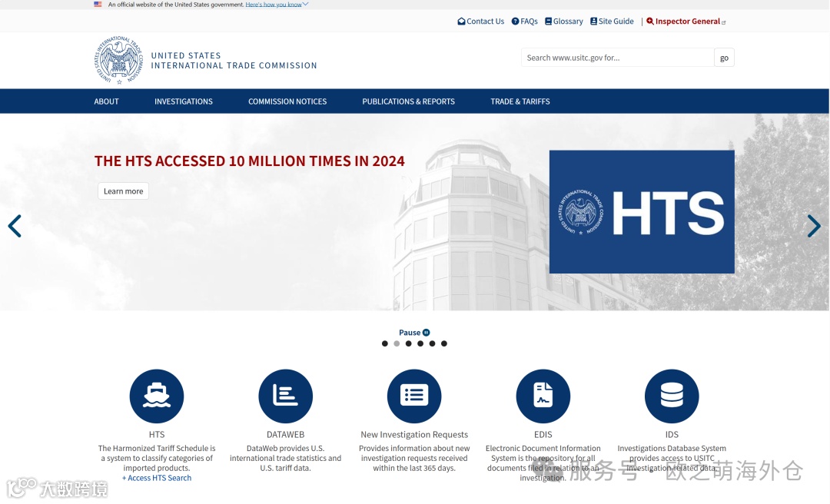The image size is (830, 504).
Task: Click the Contact Us link
Action: [x=480, y=22]
